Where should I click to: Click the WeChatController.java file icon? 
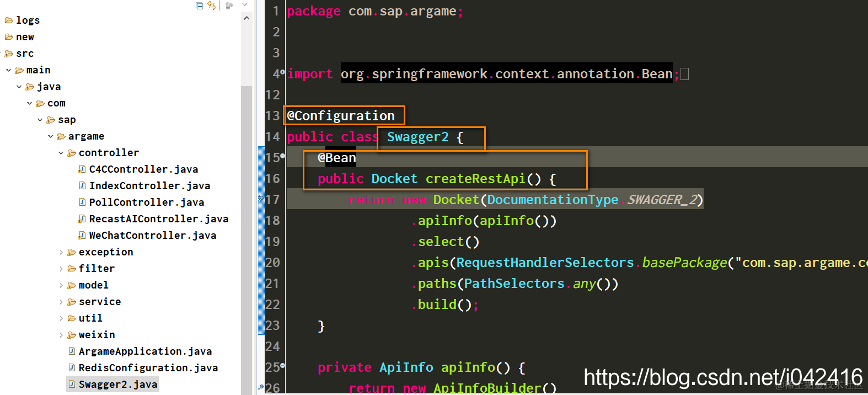click(x=82, y=236)
